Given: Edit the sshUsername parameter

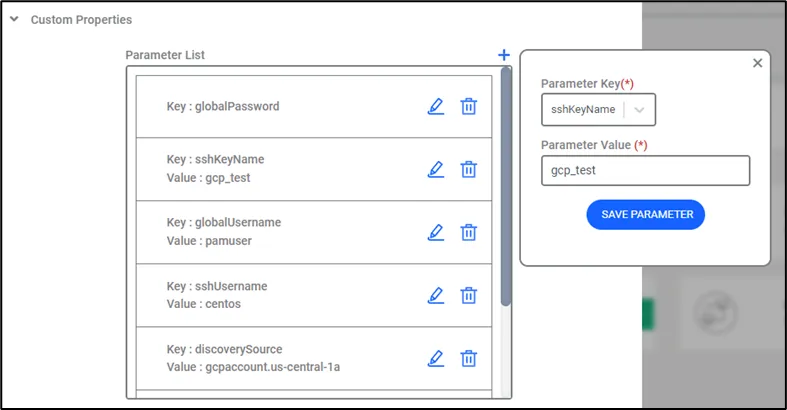Looking at the screenshot, I should (x=436, y=296).
